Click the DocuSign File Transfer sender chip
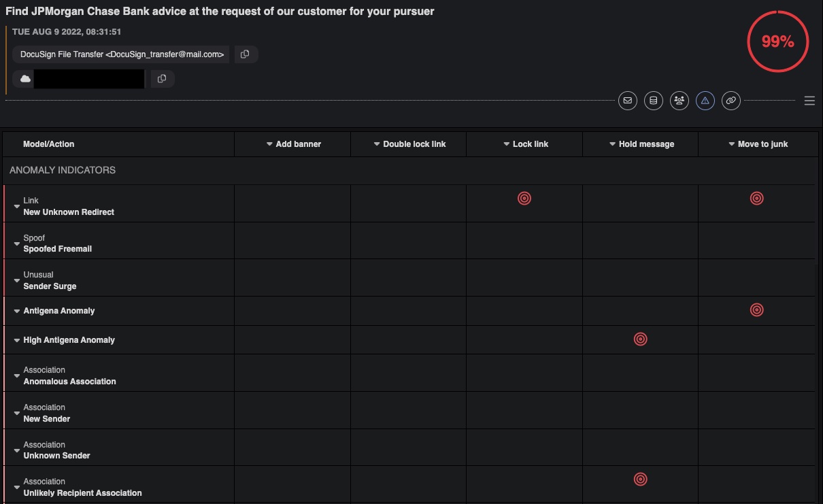Viewport: 823px width, 504px height. [121, 54]
